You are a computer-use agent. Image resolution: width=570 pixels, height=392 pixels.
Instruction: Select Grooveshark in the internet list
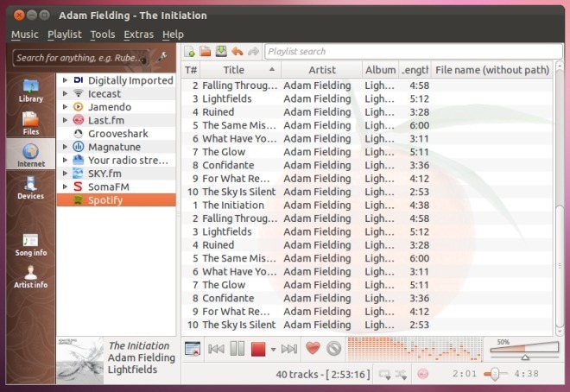pos(117,134)
